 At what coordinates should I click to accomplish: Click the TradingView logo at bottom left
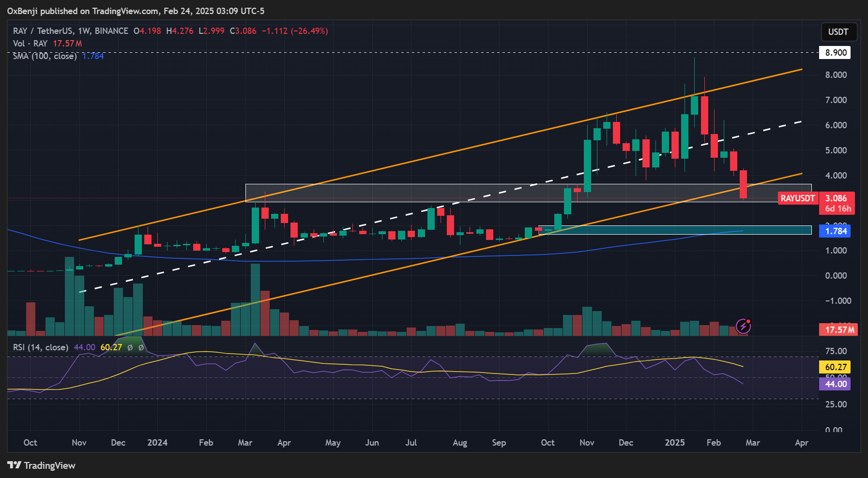(x=42, y=465)
